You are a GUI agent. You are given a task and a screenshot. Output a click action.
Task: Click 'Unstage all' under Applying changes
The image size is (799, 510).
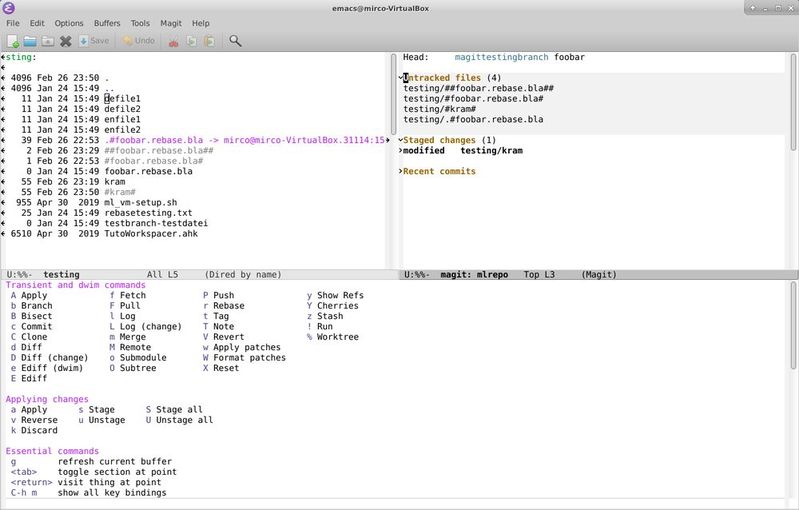click(x=179, y=420)
